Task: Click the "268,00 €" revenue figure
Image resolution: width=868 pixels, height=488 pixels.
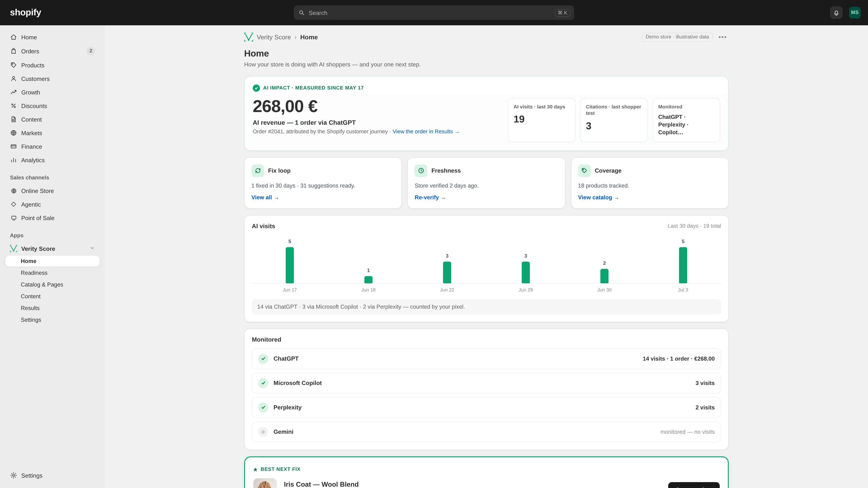Action: [x=285, y=106]
